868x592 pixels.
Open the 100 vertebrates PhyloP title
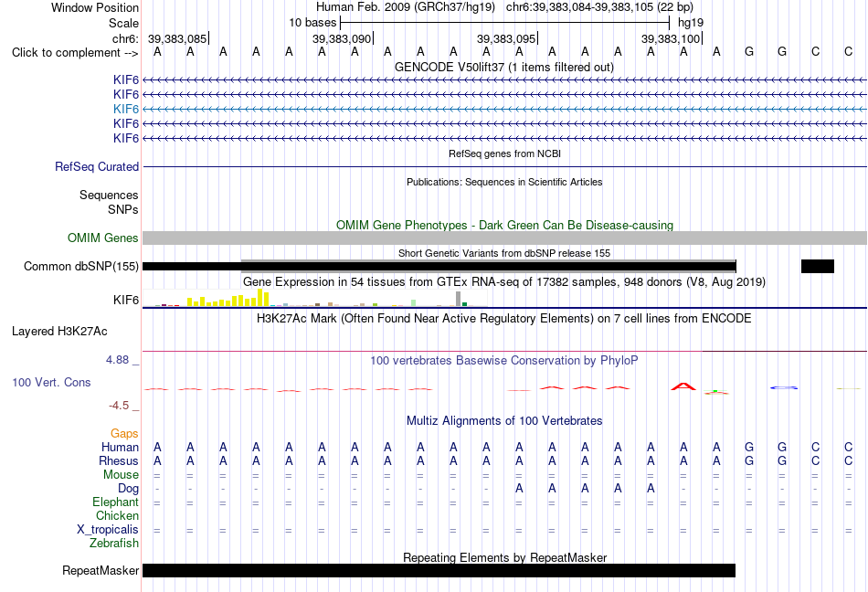(x=503, y=360)
